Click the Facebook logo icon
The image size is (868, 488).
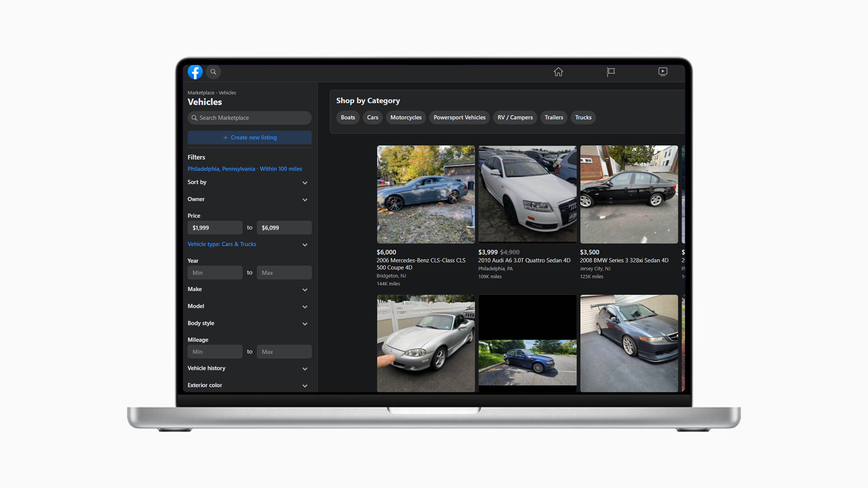click(195, 72)
